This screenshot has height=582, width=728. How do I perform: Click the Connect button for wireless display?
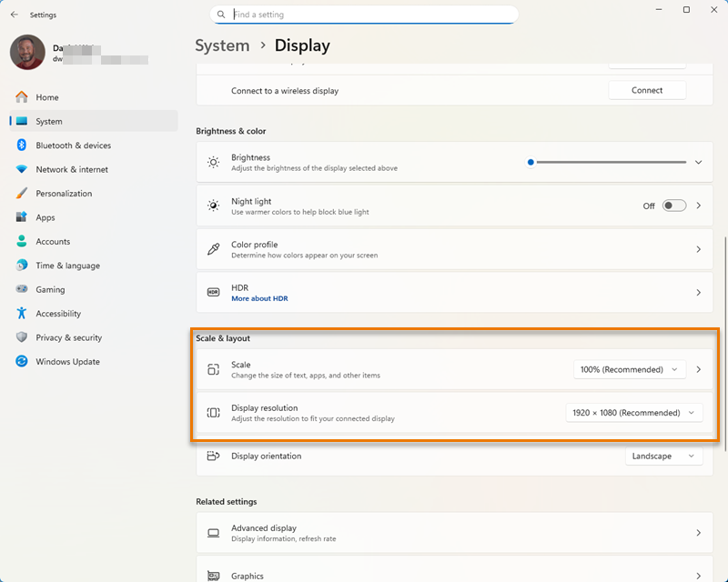pyautogui.click(x=647, y=90)
